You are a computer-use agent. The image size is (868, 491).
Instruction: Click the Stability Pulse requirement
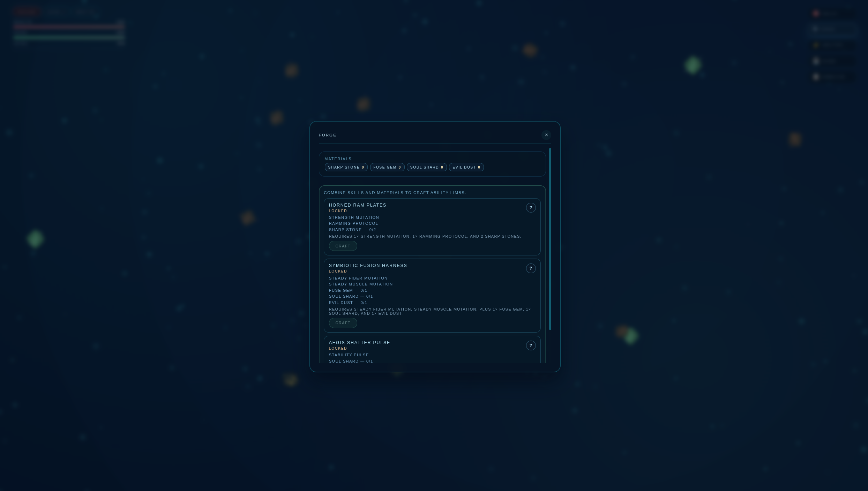pos(349,355)
